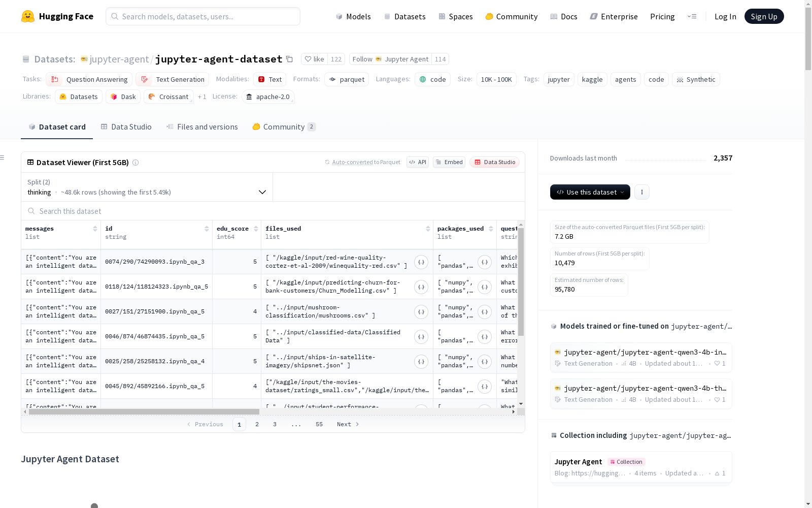The height and width of the screenshot is (508, 812).
Task: Switch to the Dataset card tab
Action: [x=57, y=127]
